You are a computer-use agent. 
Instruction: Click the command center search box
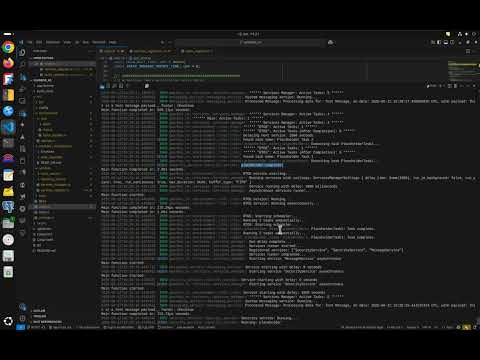[x=250, y=42]
